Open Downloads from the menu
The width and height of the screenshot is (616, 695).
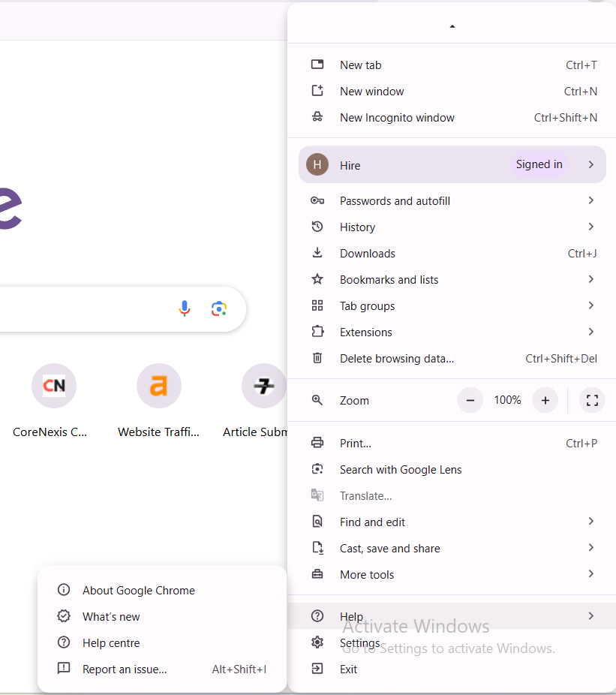[x=452, y=253]
